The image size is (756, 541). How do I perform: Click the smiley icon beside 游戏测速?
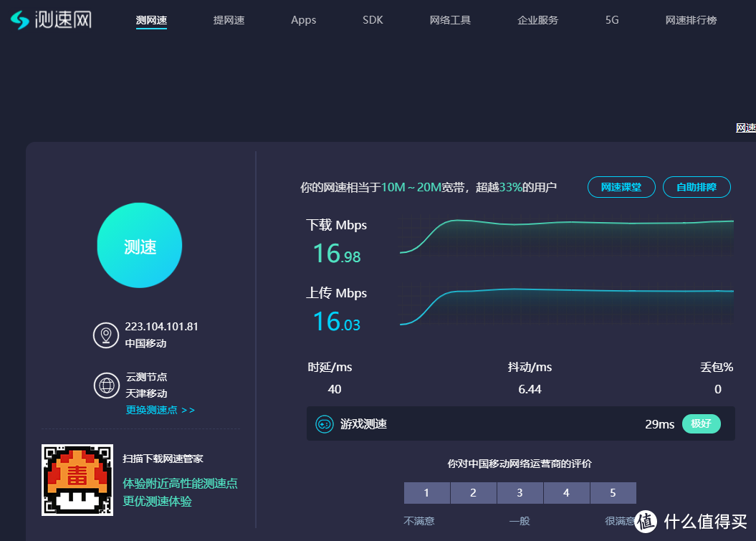tap(322, 423)
